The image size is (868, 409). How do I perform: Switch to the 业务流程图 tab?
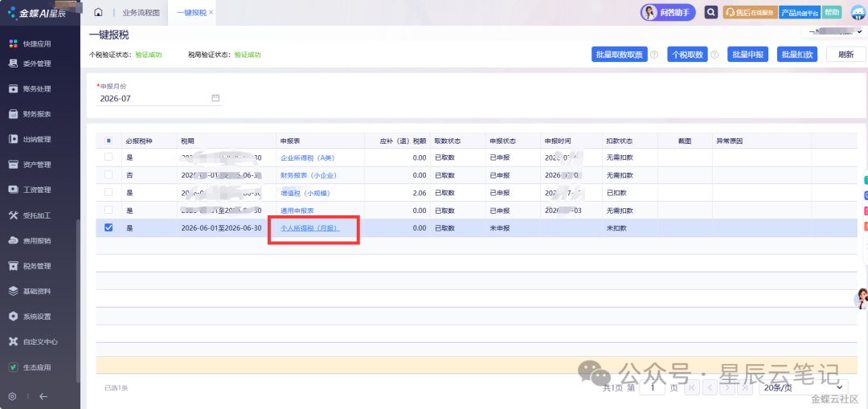(x=141, y=12)
